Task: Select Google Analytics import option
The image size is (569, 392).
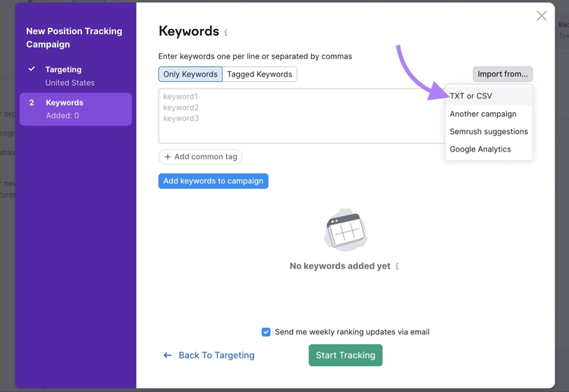Action: 489,149
